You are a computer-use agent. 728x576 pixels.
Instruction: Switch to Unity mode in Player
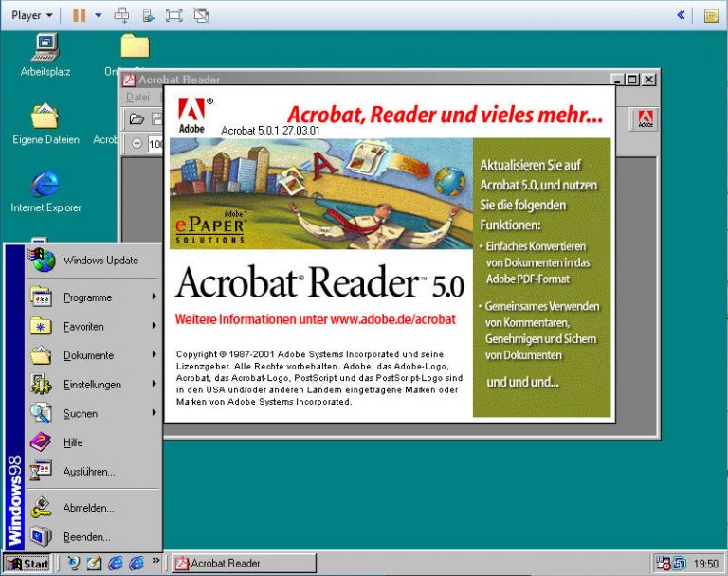click(x=202, y=15)
